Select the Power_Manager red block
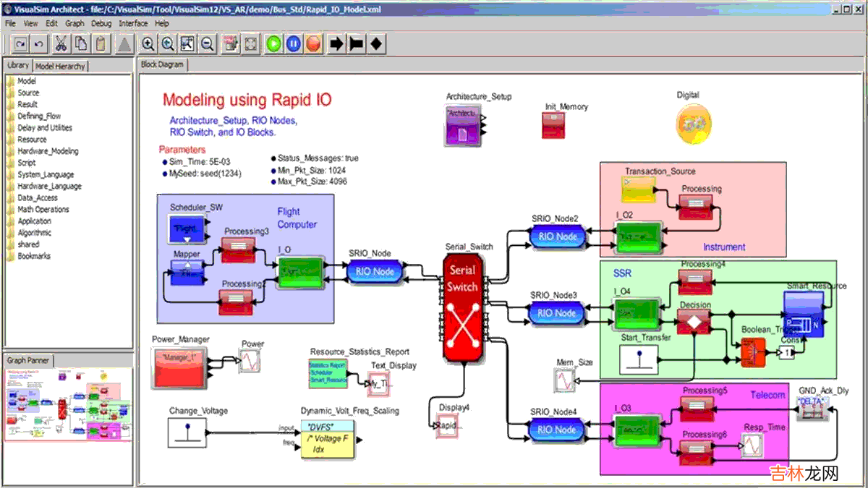 179,366
